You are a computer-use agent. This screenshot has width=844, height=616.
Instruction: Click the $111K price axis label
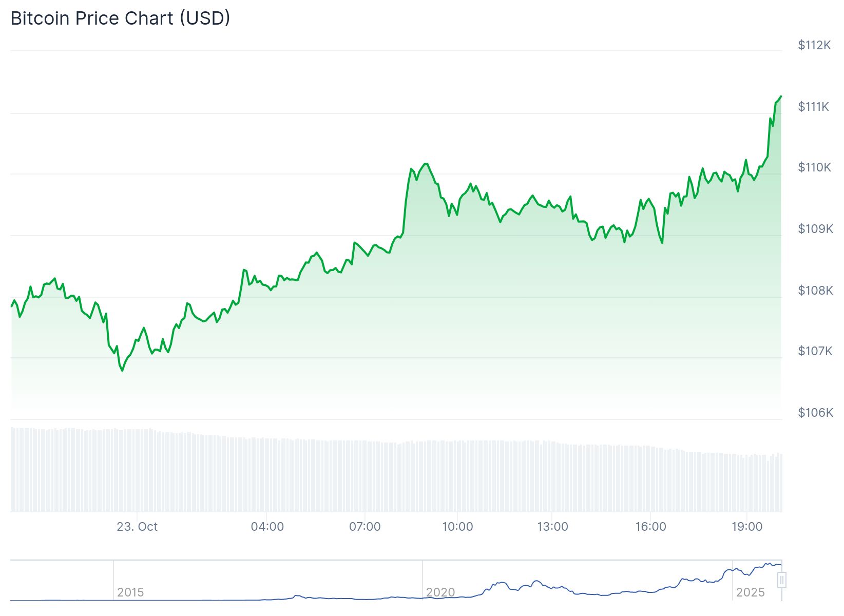pyautogui.click(x=814, y=107)
